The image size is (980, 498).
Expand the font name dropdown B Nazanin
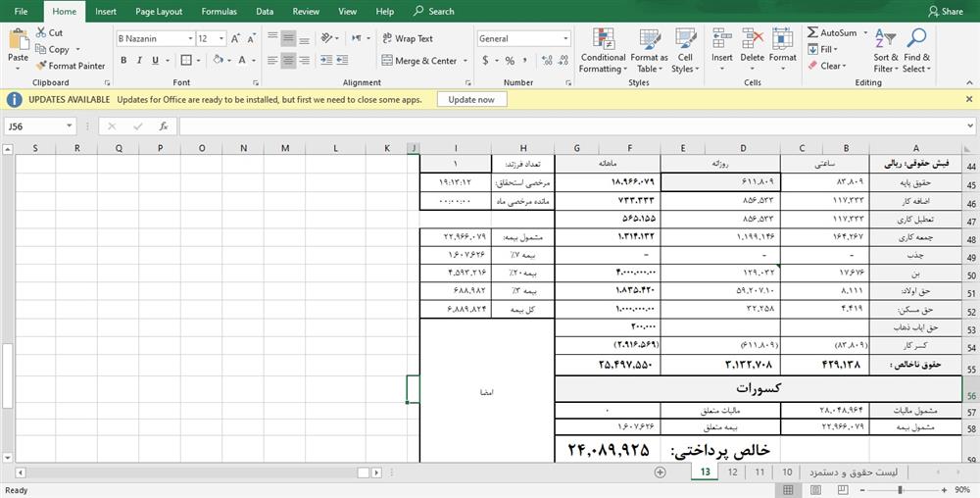coord(189,39)
